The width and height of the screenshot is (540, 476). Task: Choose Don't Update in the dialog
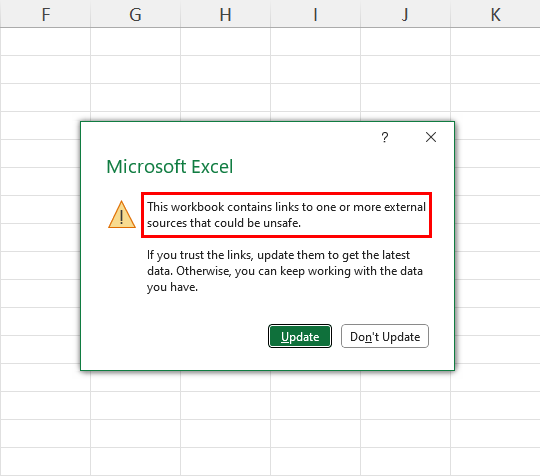pyautogui.click(x=385, y=336)
